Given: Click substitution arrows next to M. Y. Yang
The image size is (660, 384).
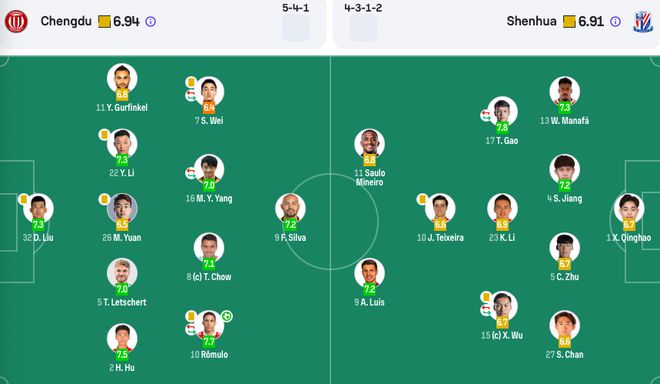Looking at the screenshot, I should (191, 173).
